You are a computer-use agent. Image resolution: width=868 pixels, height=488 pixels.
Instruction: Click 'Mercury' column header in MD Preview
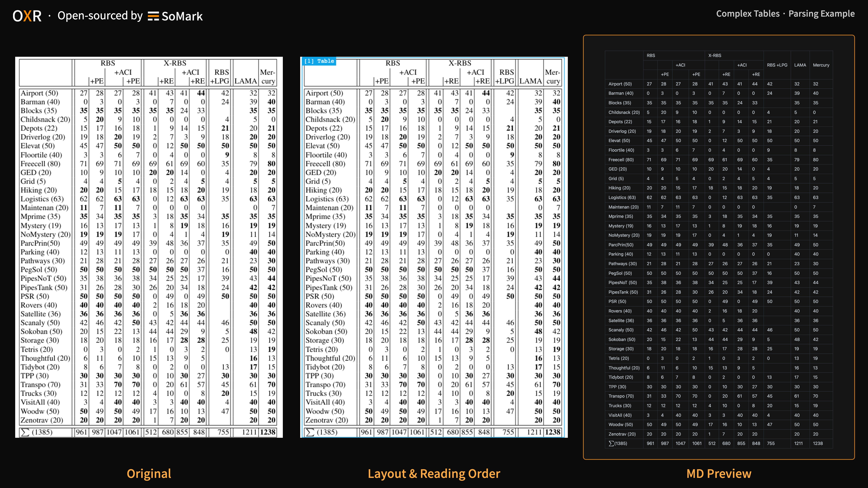point(821,65)
